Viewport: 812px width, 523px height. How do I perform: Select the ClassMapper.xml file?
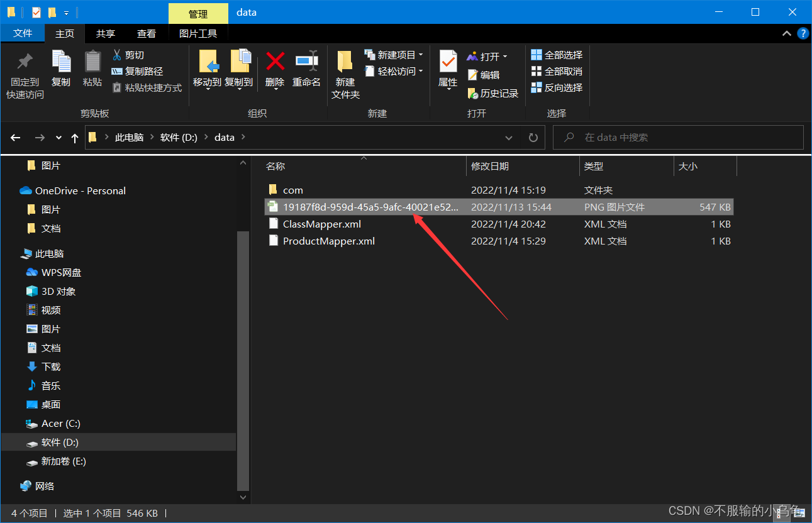pyautogui.click(x=499, y=224)
